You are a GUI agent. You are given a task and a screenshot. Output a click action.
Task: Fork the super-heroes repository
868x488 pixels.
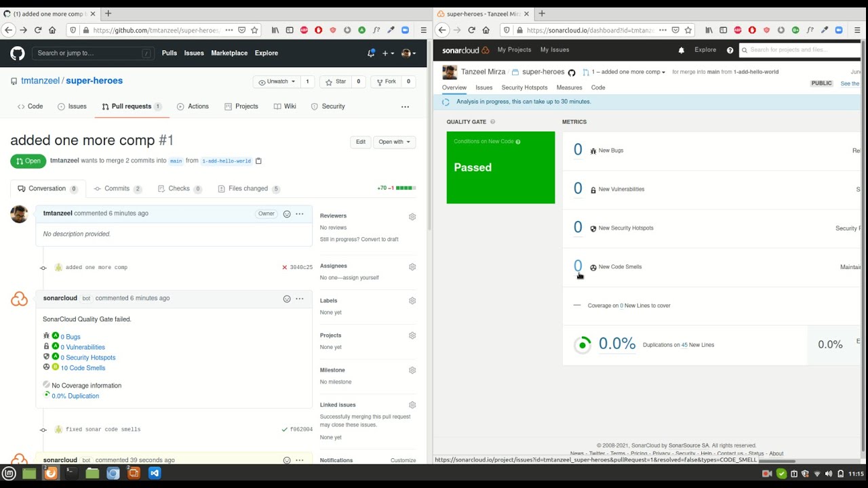pyautogui.click(x=386, y=81)
